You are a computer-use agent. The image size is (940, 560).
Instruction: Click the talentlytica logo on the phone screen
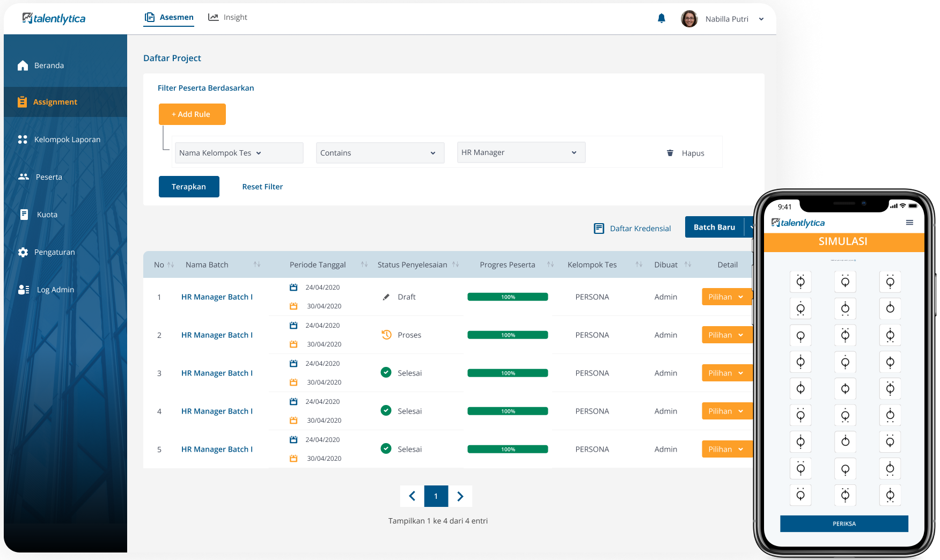click(x=798, y=223)
